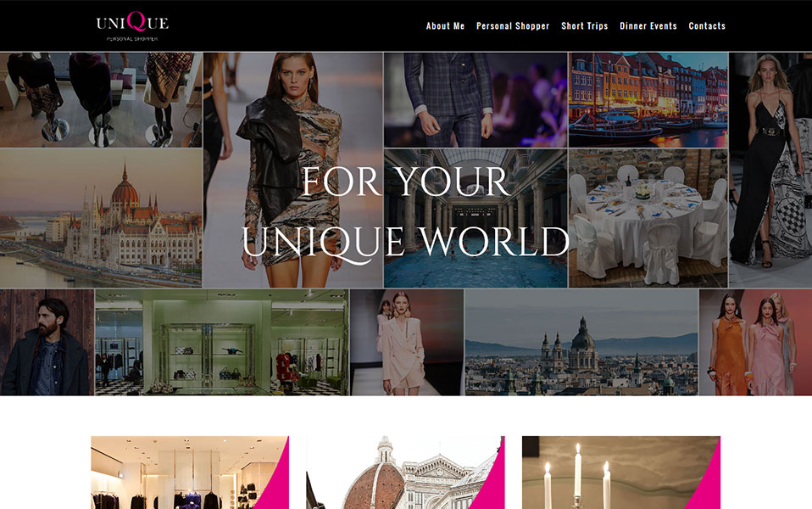Click the models in orange and pink dresses

(x=754, y=342)
